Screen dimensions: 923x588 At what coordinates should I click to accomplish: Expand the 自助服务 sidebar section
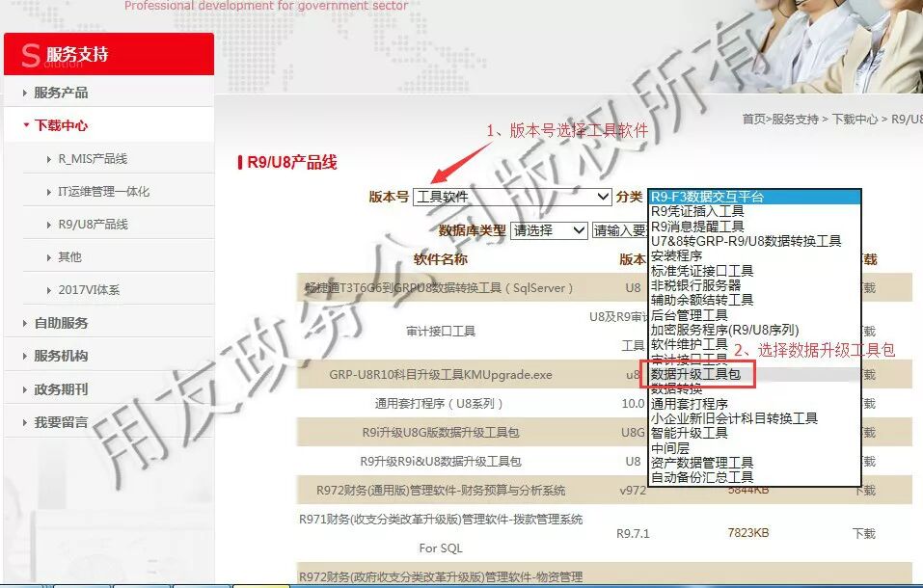click(61, 323)
